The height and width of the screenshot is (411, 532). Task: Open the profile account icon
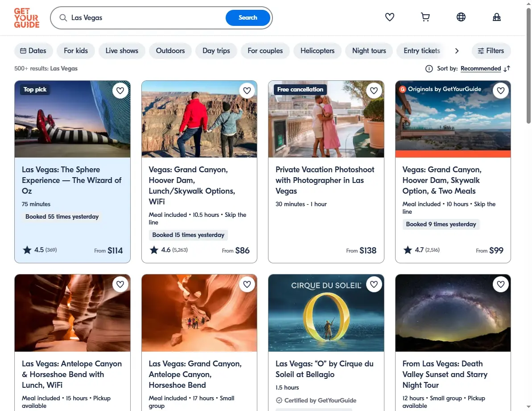click(x=496, y=17)
